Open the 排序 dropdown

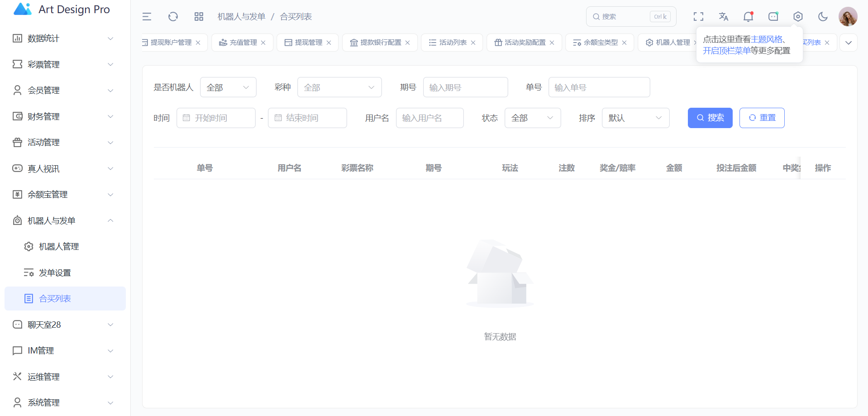(635, 118)
